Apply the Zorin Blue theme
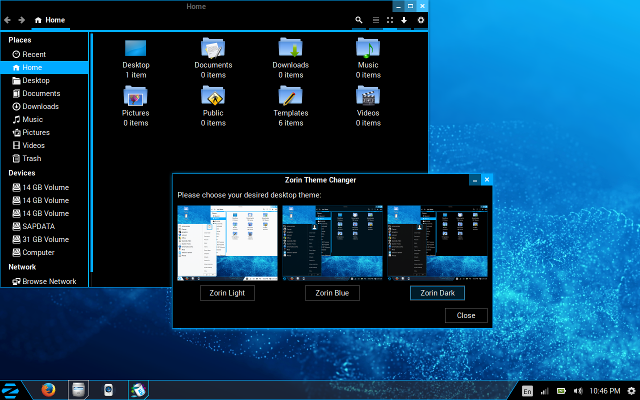640x400 pixels. pyautogui.click(x=332, y=293)
